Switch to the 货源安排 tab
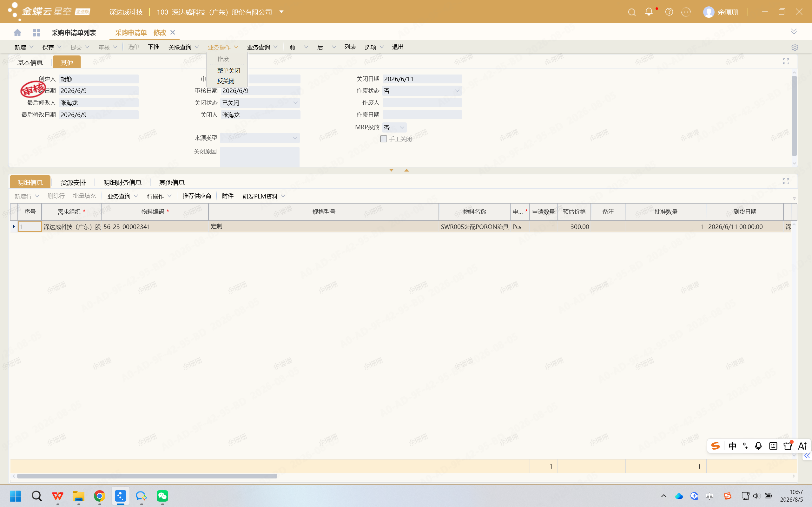The width and height of the screenshot is (812, 507). click(x=73, y=182)
